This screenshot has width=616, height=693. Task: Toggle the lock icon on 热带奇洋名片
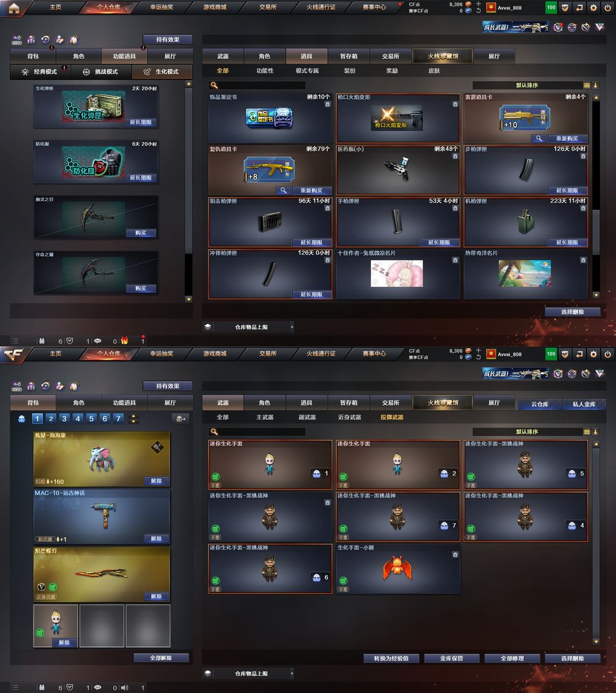click(583, 260)
